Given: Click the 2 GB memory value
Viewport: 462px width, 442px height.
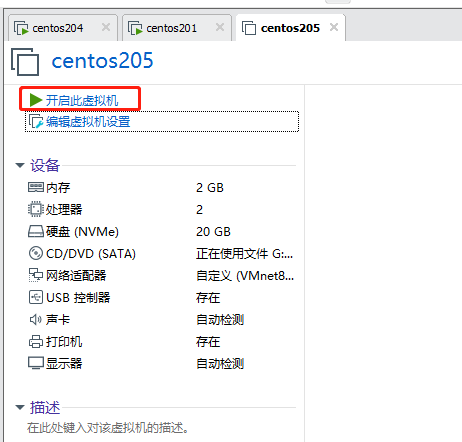Looking at the screenshot, I should [210, 188].
